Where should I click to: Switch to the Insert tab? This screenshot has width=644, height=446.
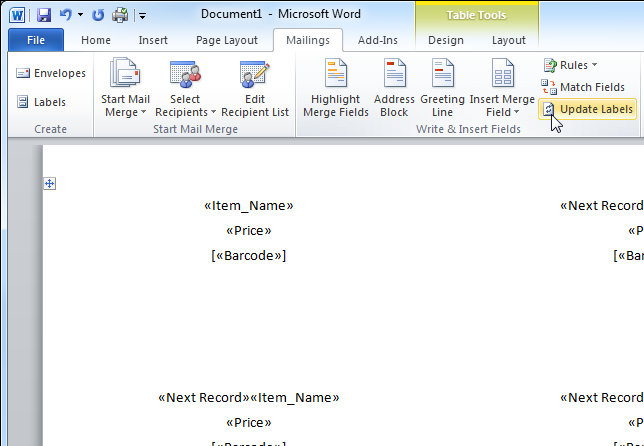click(x=153, y=40)
